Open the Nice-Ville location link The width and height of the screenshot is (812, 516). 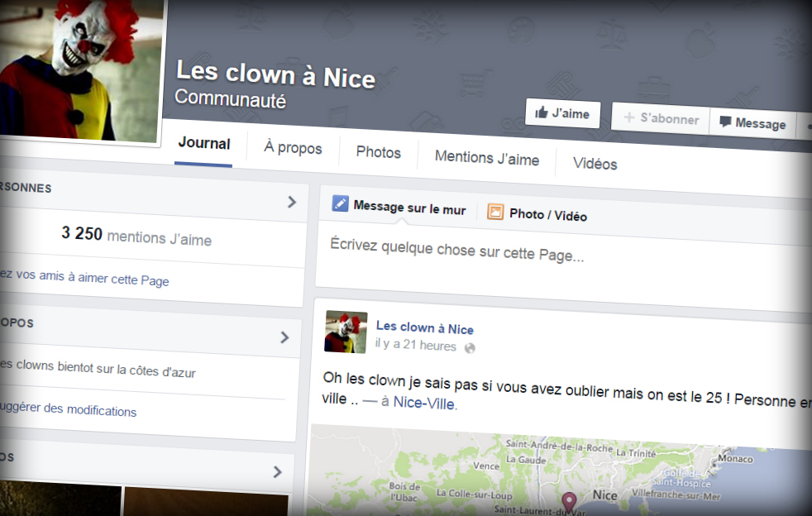pyautogui.click(x=424, y=404)
